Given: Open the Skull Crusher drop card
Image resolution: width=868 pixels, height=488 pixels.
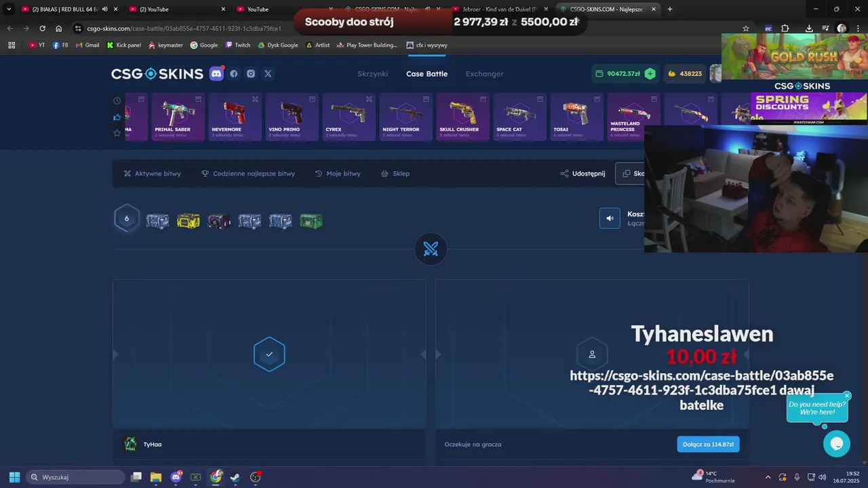Looking at the screenshot, I should coord(463,117).
